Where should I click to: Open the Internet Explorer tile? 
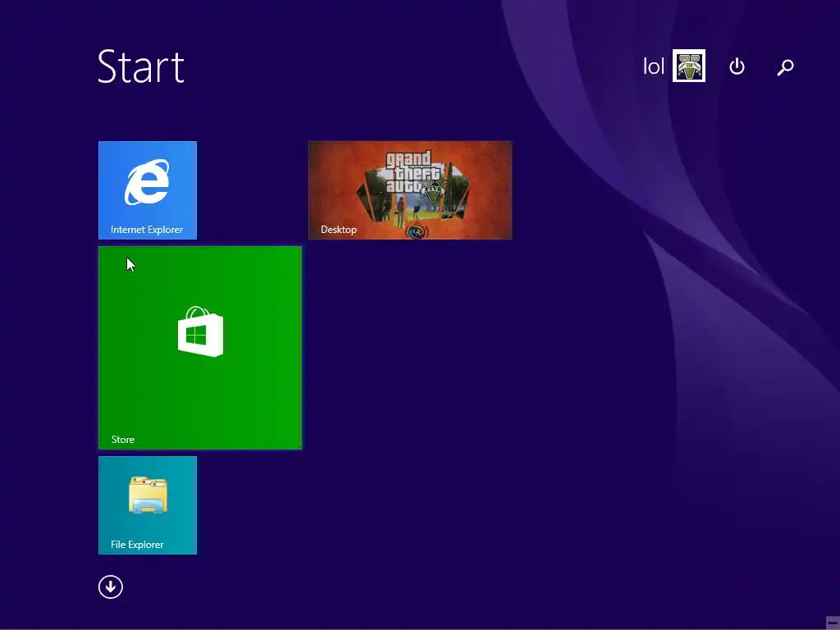pos(148,190)
